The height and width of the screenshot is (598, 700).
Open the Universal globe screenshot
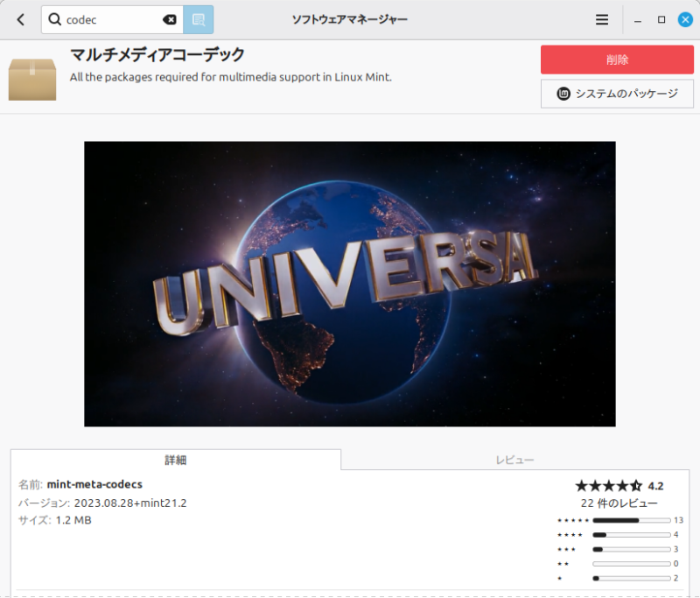point(350,284)
